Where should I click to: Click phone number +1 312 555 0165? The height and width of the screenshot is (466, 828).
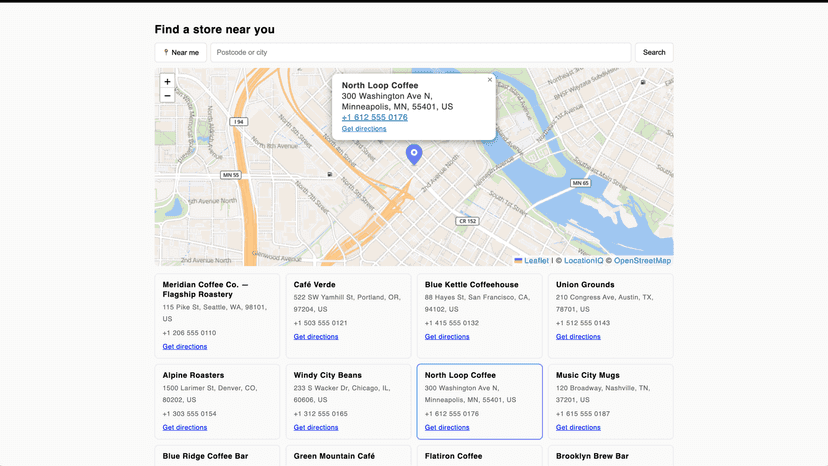(321, 414)
